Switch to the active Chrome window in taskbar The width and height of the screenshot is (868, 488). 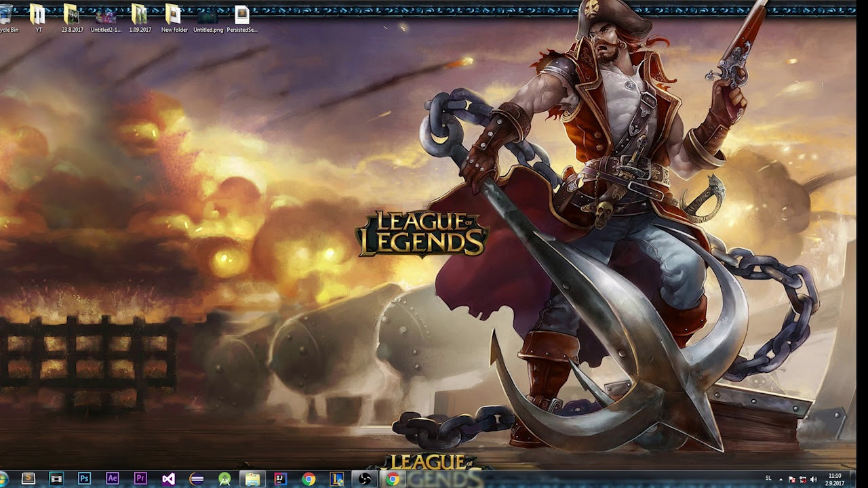point(393,479)
